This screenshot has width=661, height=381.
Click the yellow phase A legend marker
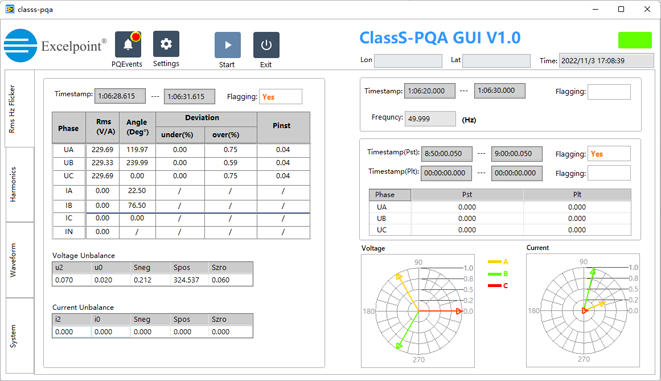click(x=494, y=262)
